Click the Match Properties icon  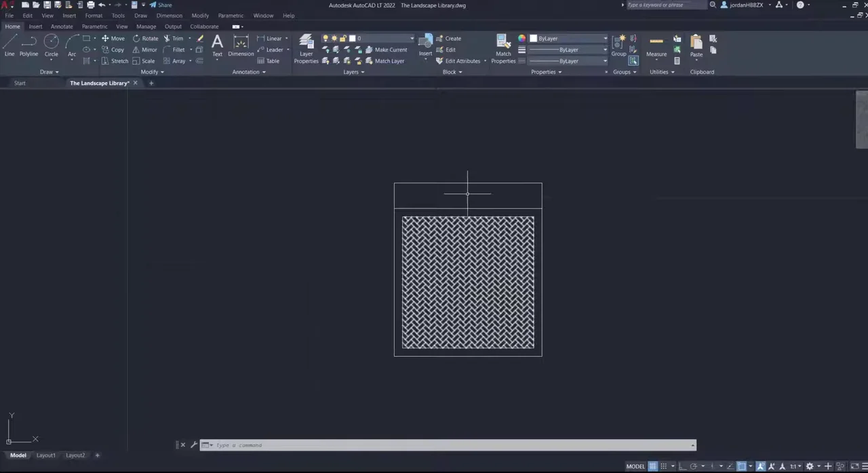[x=503, y=49]
